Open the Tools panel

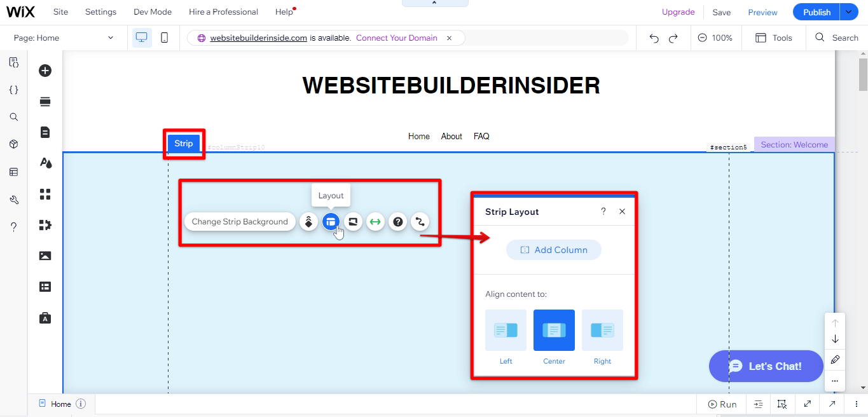773,38
